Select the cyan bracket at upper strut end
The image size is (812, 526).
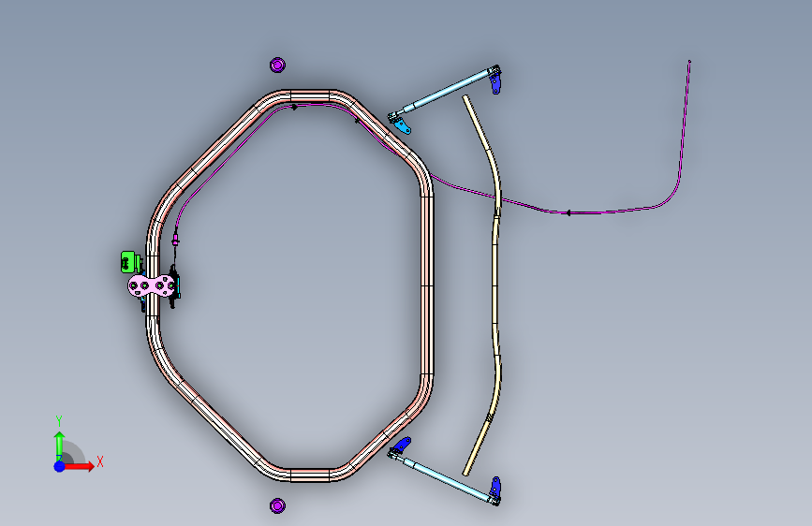pyautogui.click(x=402, y=125)
